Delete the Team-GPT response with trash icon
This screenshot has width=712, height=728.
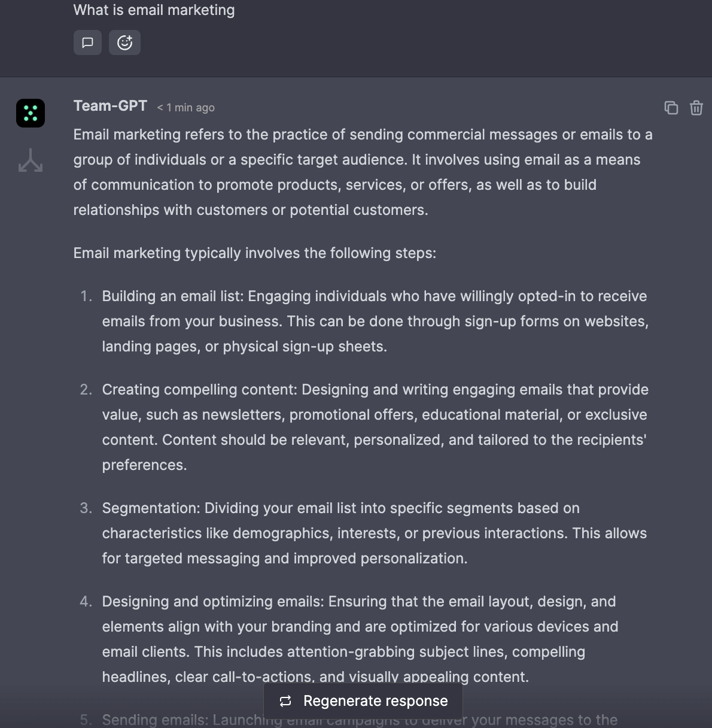[696, 108]
